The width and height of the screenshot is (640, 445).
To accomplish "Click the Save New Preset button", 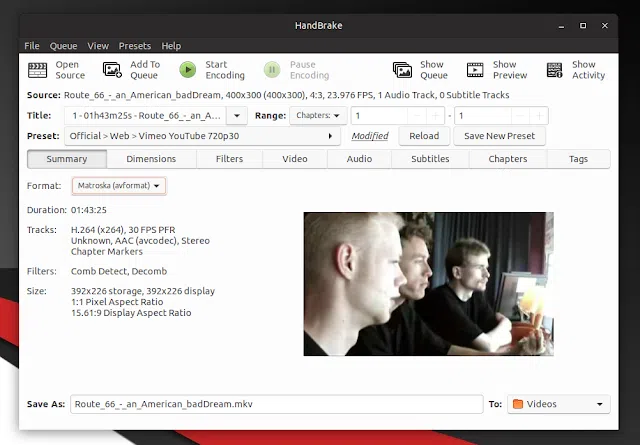I will 499,136.
